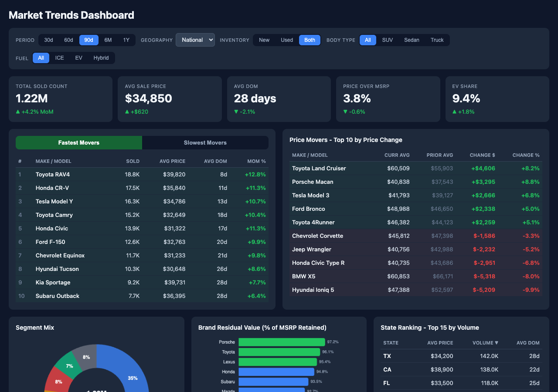Viewport: 558px width, 392px height.
Task: Open the National geography dropdown
Action: coord(195,39)
